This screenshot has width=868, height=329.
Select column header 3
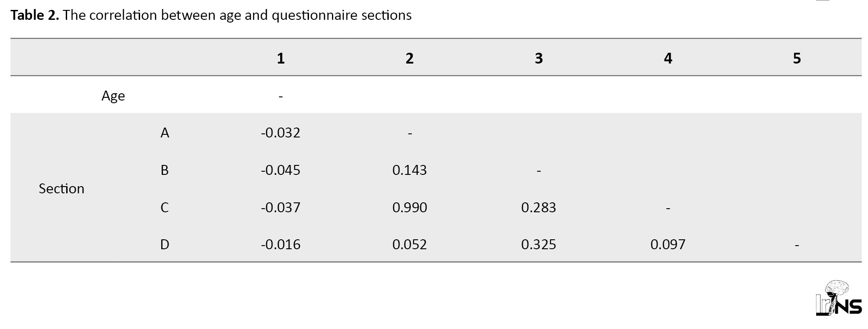click(539, 58)
